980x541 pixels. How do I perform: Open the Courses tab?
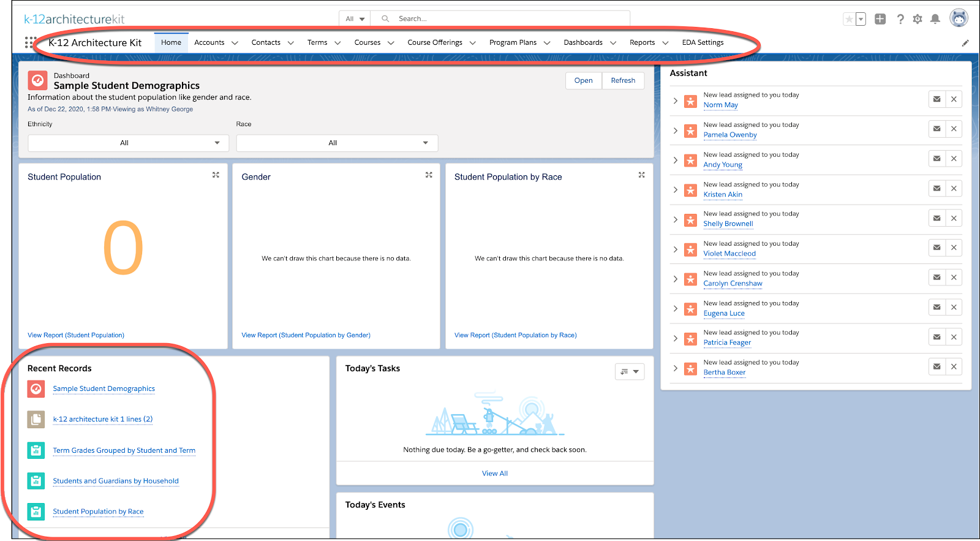pyautogui.click(x=367, y=42)
